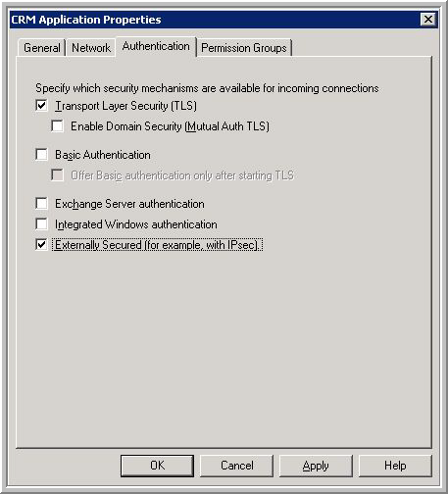This screenshot has height=494, width=448.
Task: Apply the authentication settings
Action: 316,466
